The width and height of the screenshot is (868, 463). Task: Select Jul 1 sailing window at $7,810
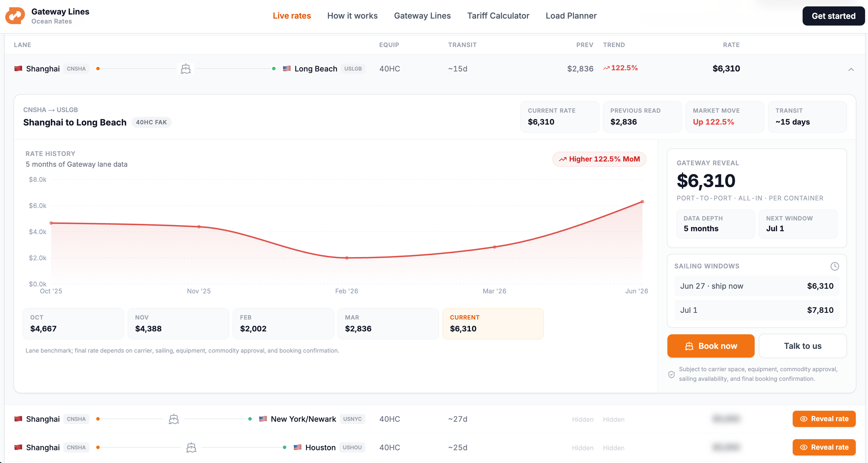(757, 310)
